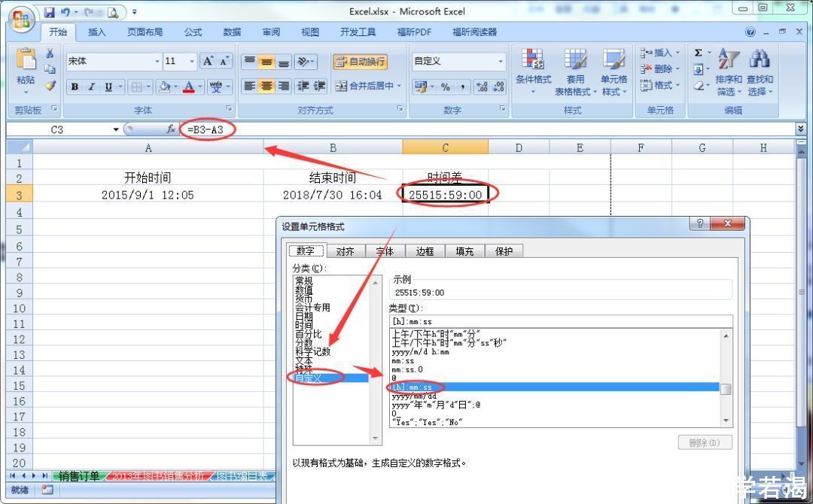Copy selection using the clipboard group copy icon
Image resolution: width=813 pixels, height=504 pixels.
tap(50, 69)
